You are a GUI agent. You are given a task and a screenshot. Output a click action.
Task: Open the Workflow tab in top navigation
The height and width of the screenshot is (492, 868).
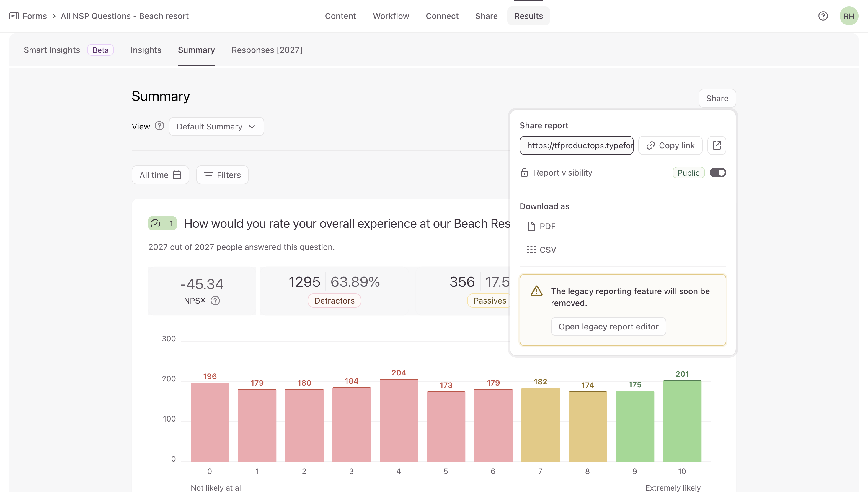(x=391, y=16)
